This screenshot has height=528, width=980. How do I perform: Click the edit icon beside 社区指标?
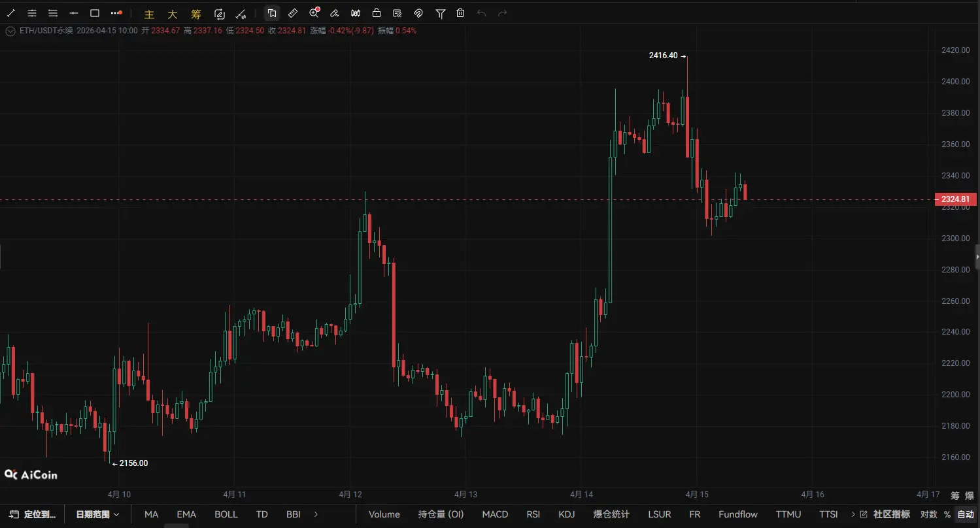click(x=864, y=514)
